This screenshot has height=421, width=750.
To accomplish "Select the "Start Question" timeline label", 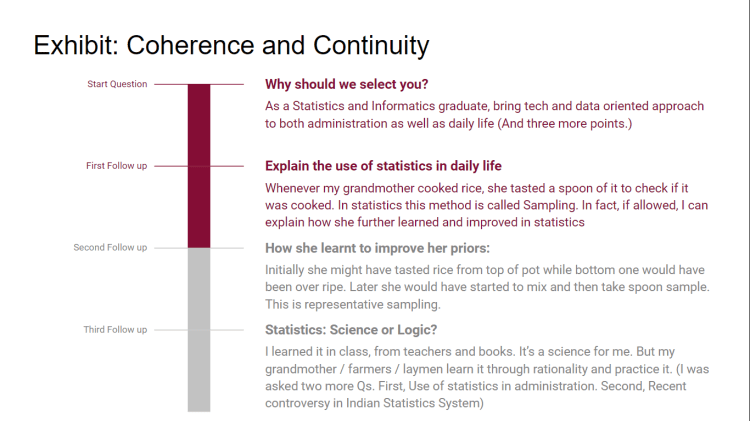I will [x=117, y=84].
